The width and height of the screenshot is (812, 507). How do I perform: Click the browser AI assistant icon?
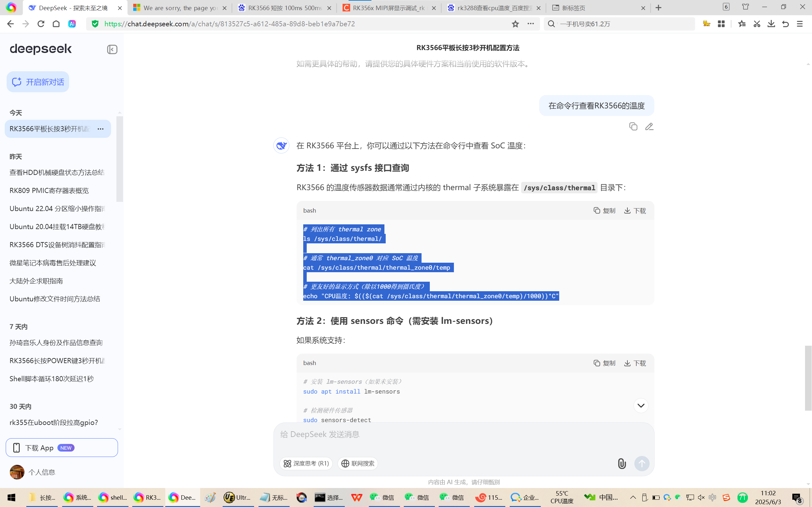(x=72, y=24)
